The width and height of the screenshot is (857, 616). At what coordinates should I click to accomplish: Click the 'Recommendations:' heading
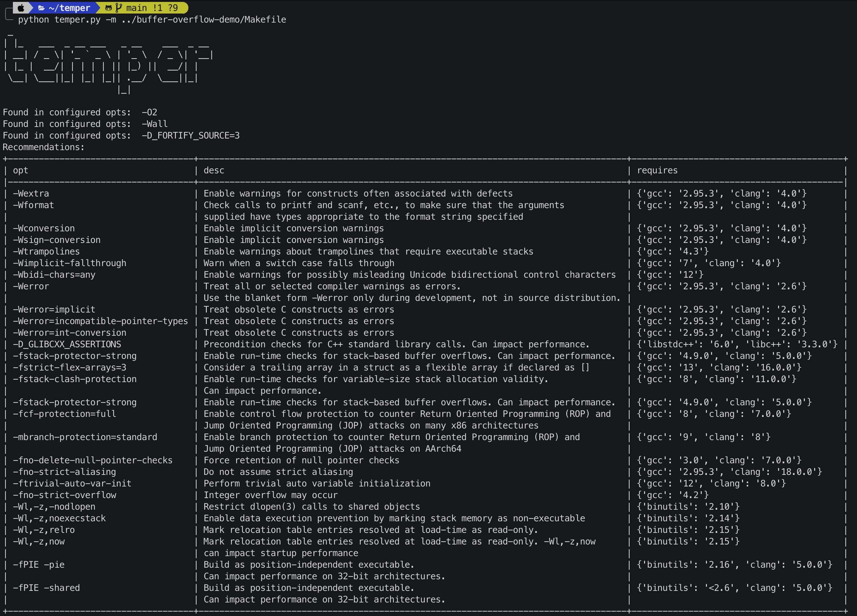click(43, 147)
